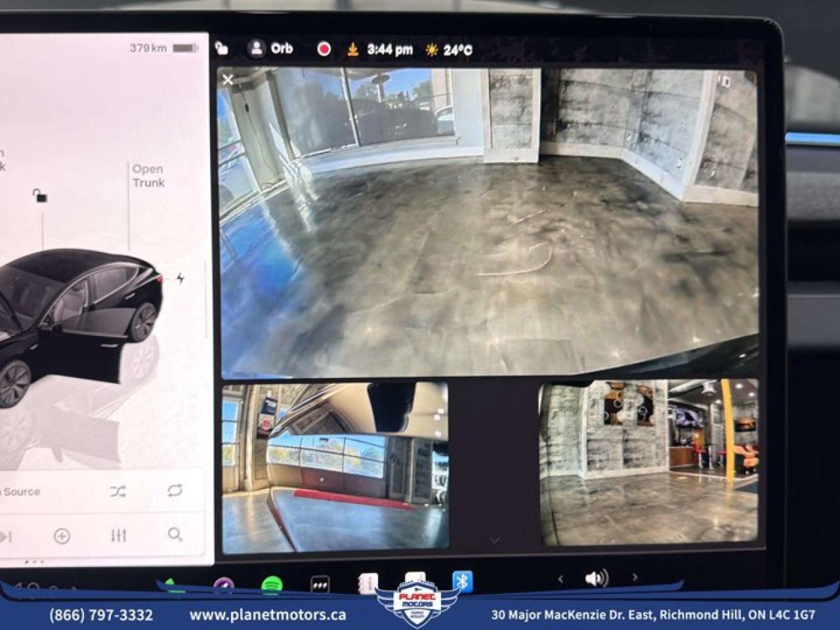
Task: Select the left repeater camera thumbnail
Action: (335, 465)
